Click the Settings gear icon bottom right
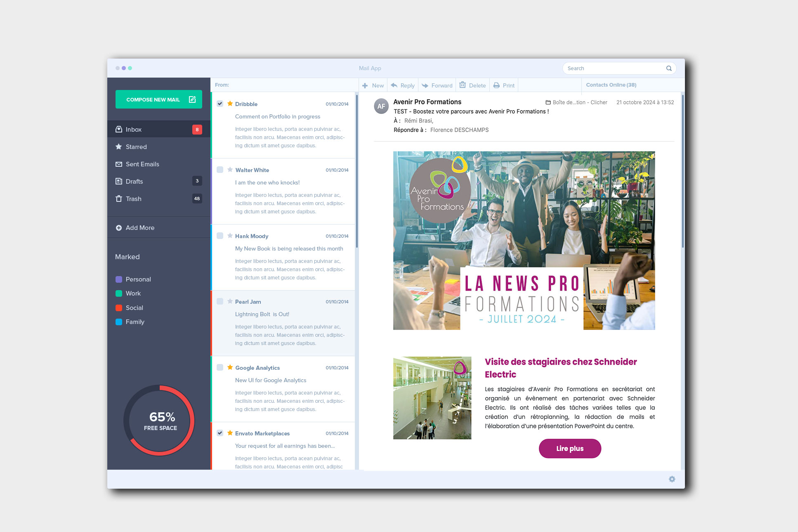Screen dimensions: 798x532 (672, 479)
